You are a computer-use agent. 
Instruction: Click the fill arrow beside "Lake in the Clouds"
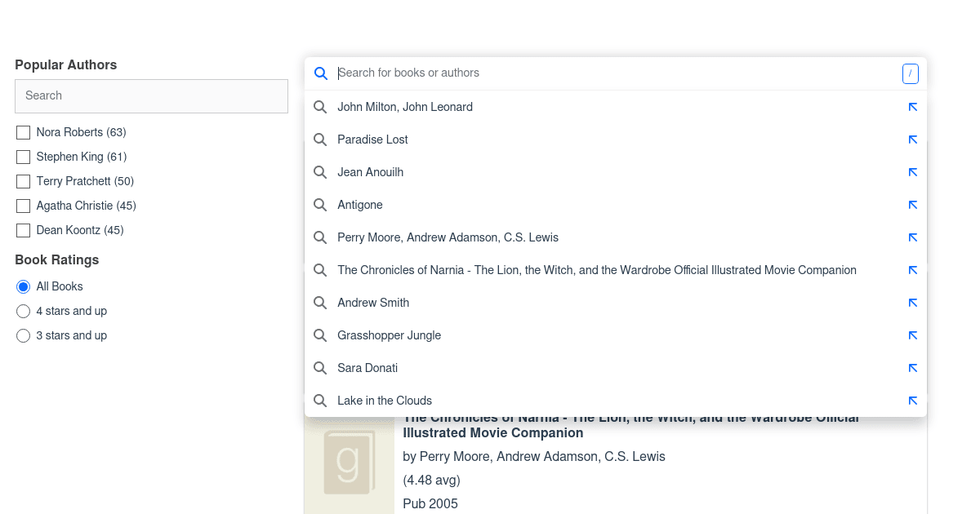(912, 401)
